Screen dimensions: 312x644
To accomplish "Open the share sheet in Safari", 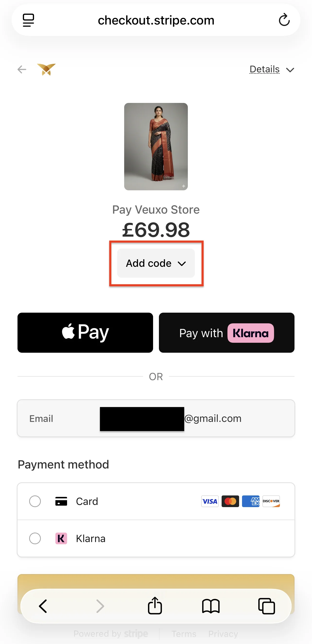I will (x=155, y=606).
